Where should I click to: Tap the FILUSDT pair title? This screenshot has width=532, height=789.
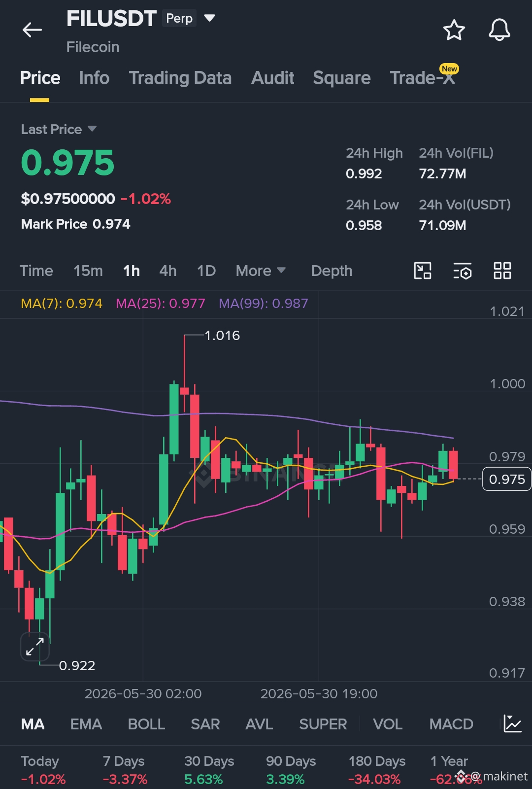tap(111, 19)
